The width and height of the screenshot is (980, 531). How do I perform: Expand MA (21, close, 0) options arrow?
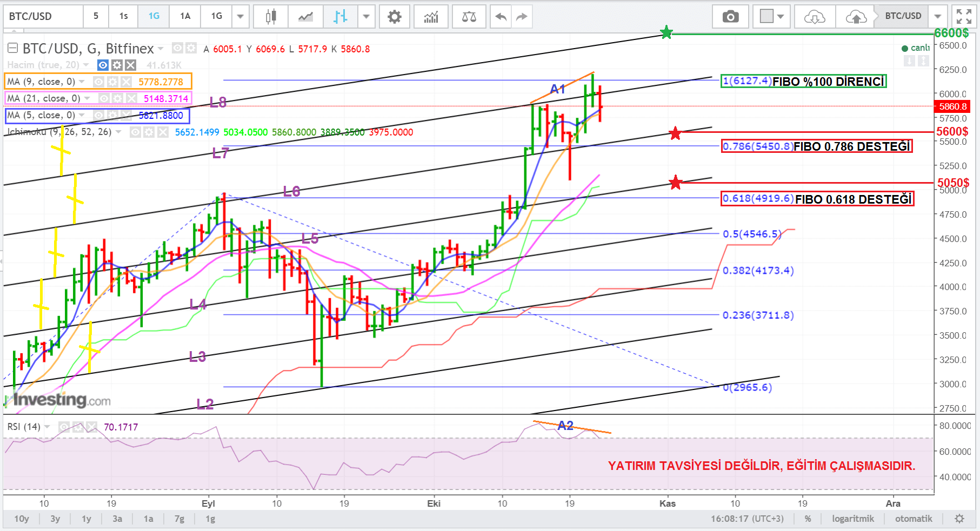pyautogui.click(x=87, y=98)
